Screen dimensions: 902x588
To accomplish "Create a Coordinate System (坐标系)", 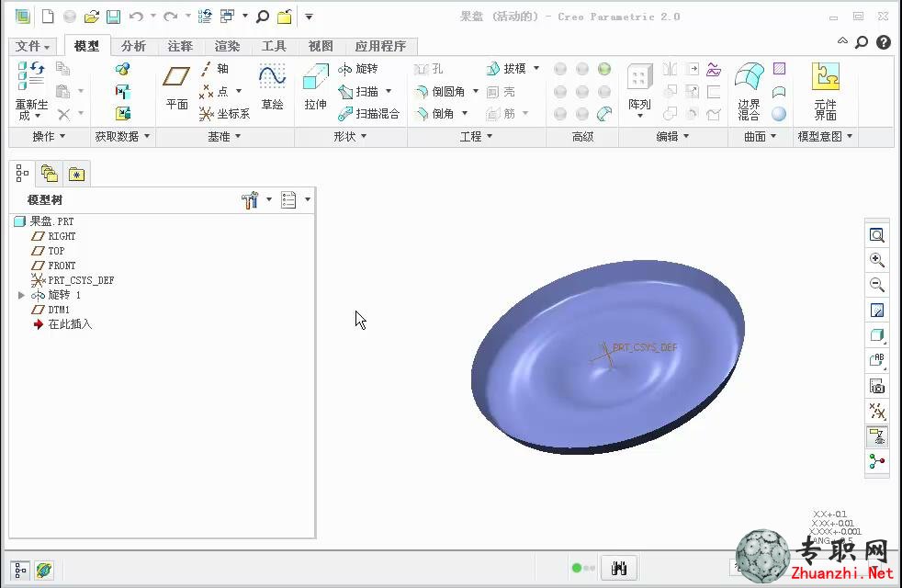I will click(224, 114).
